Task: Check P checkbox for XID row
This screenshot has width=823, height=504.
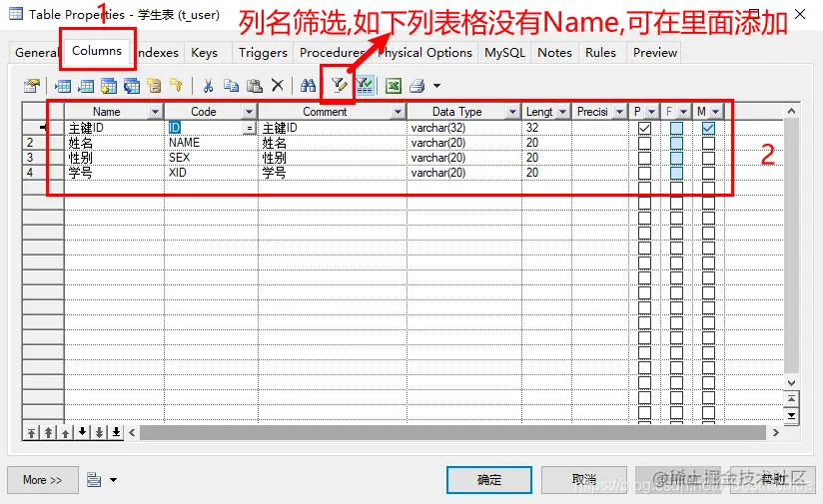Action: point(644,173)
